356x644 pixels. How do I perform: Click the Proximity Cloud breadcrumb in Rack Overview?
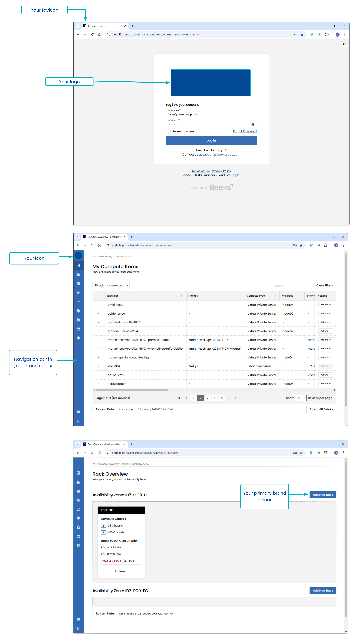coord(118,464)
